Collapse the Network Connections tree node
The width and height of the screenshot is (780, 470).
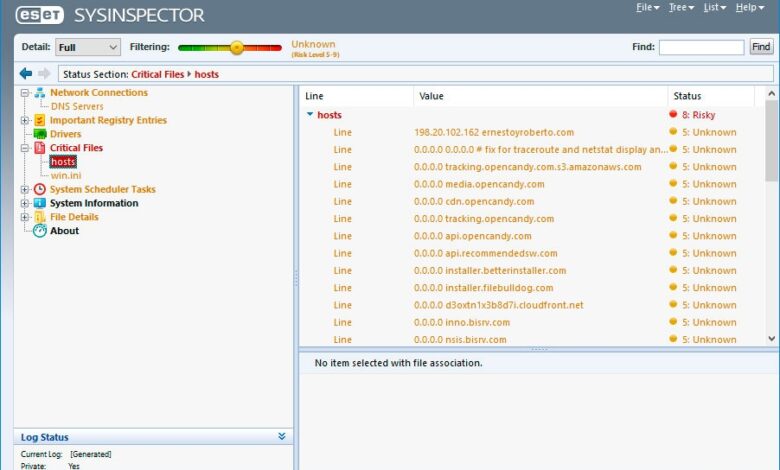(x=24, y=93)
